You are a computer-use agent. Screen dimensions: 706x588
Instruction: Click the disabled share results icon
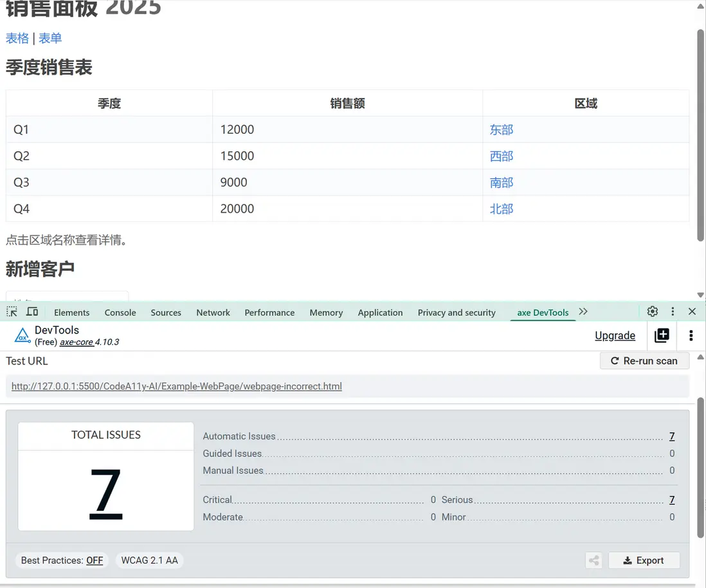[x=594, y=560]
